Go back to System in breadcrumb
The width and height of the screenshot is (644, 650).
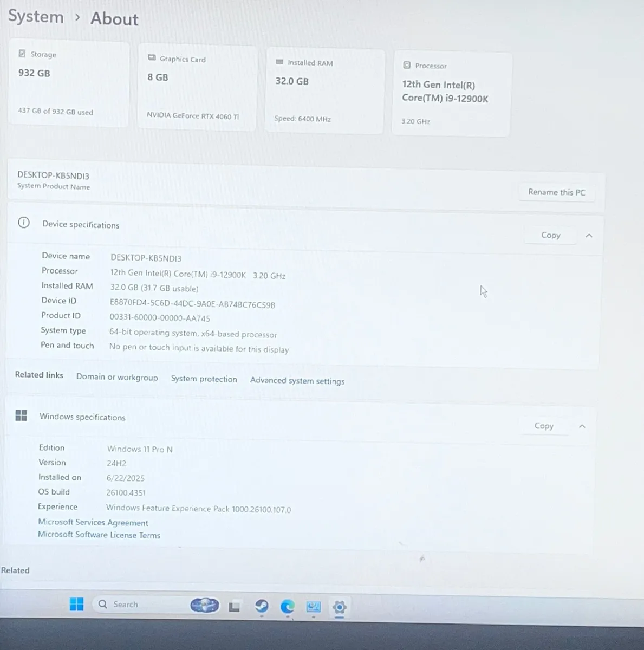point(36,17)
